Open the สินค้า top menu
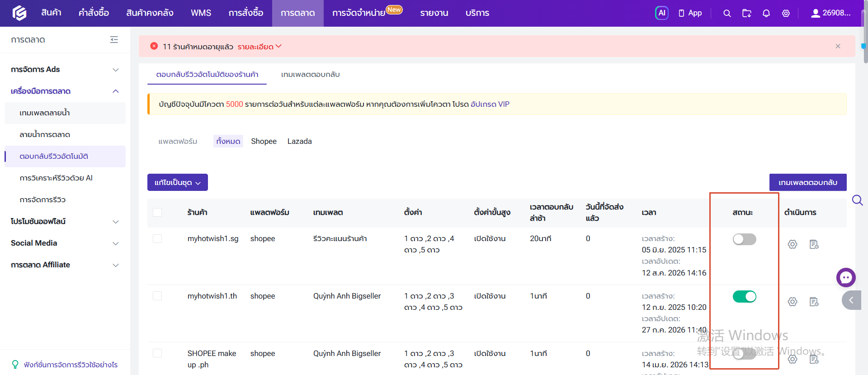The image size is (868, 375). 51,13
